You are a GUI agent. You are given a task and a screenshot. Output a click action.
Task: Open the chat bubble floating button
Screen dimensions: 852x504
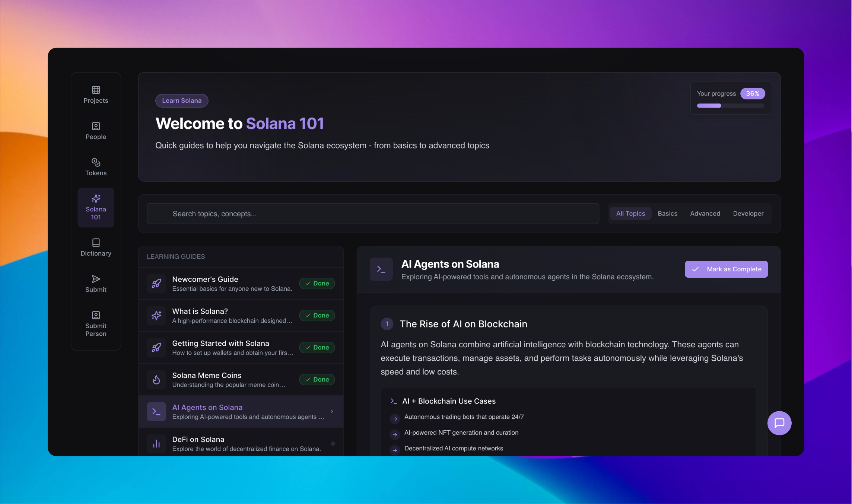click(779, 423)
